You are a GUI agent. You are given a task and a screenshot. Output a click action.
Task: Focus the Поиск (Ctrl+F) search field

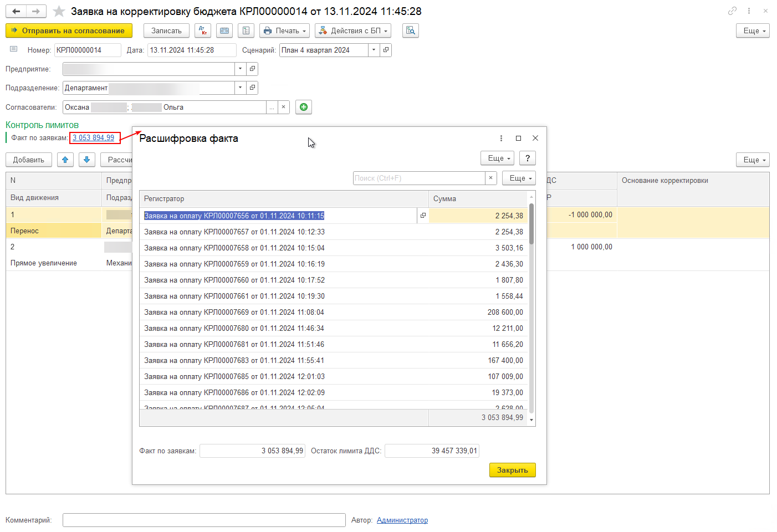pyautogui.click(x=419, y=178)
